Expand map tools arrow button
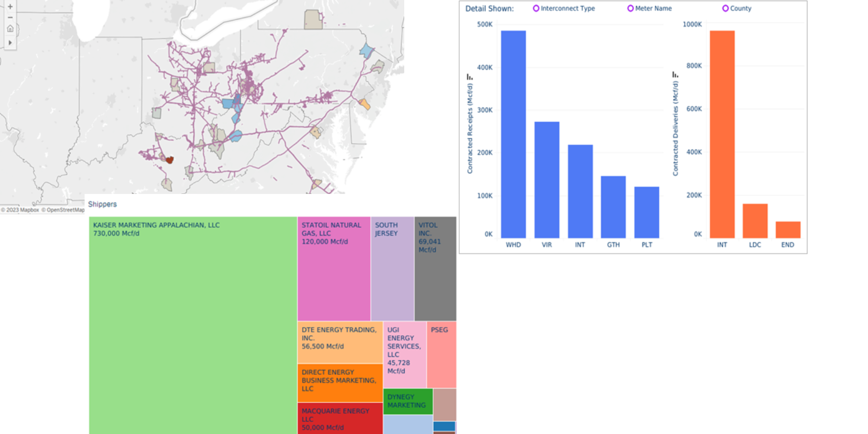 pyautogui.click(x=10, y=43)
